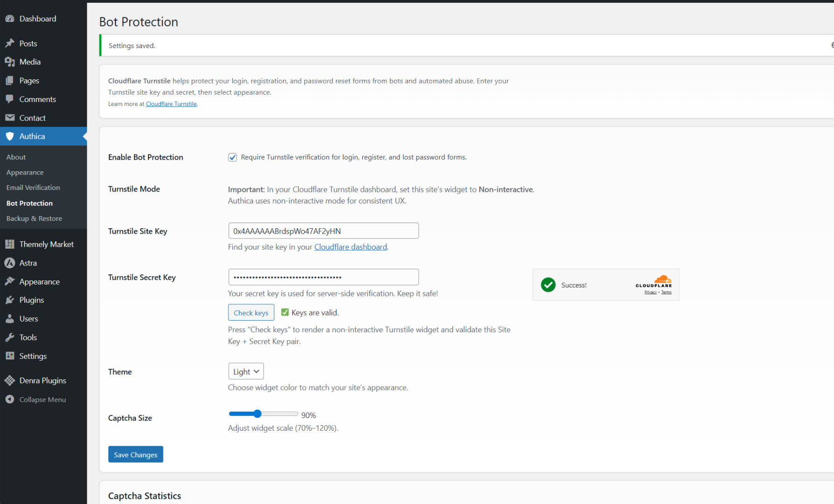Viewport: 834px width, 504px height.
Task: Go to Backup & Restore submenu page
Action: [x=34, y=218]
